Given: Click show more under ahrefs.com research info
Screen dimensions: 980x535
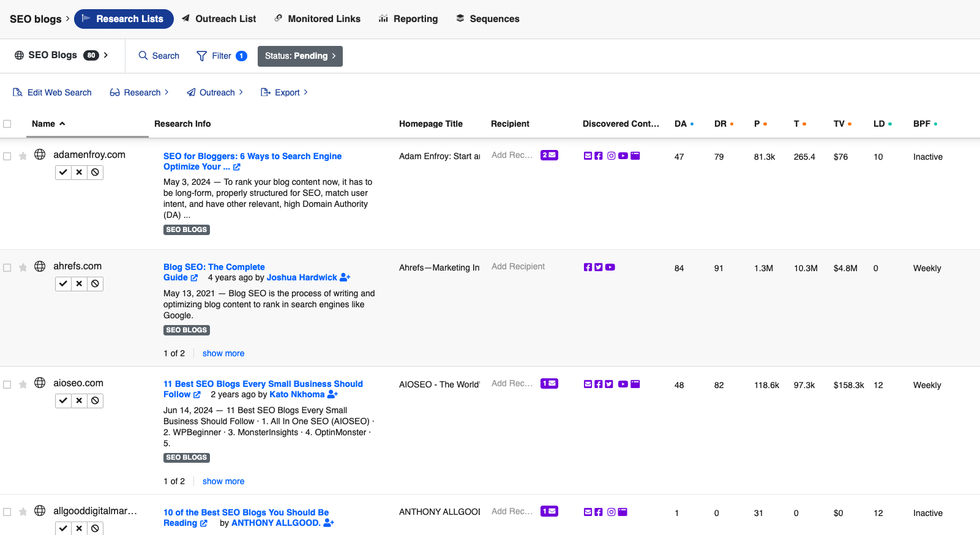Looking at the screenshot, I should [223, 354].
